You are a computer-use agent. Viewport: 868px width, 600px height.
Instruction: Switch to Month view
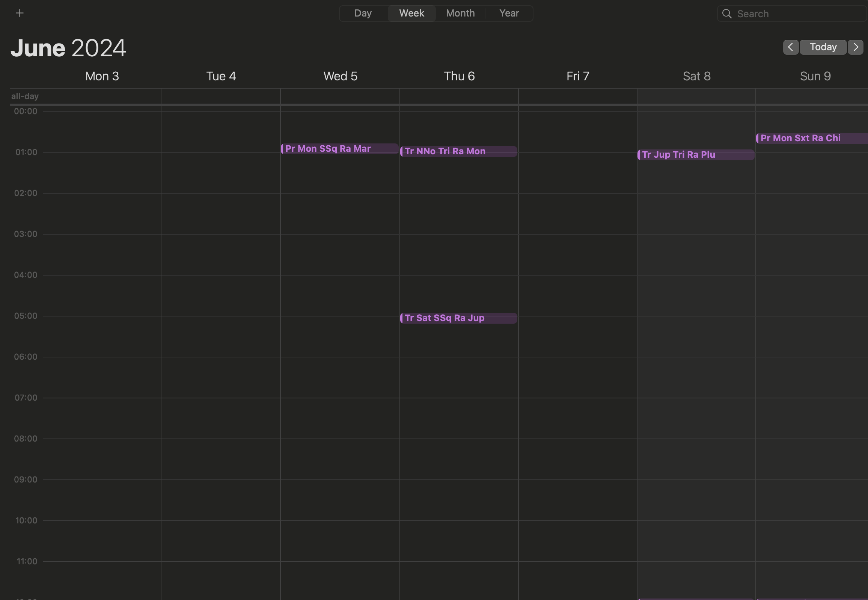pos(460,14)
